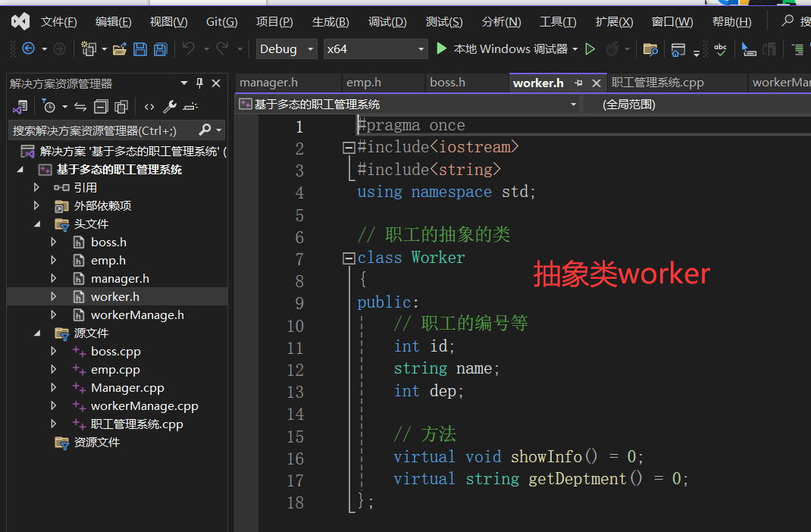Image resolution: width=811 pixels, height=532 pixels.
Task: Select boss.h in the tree
Action: click(108, 242)
